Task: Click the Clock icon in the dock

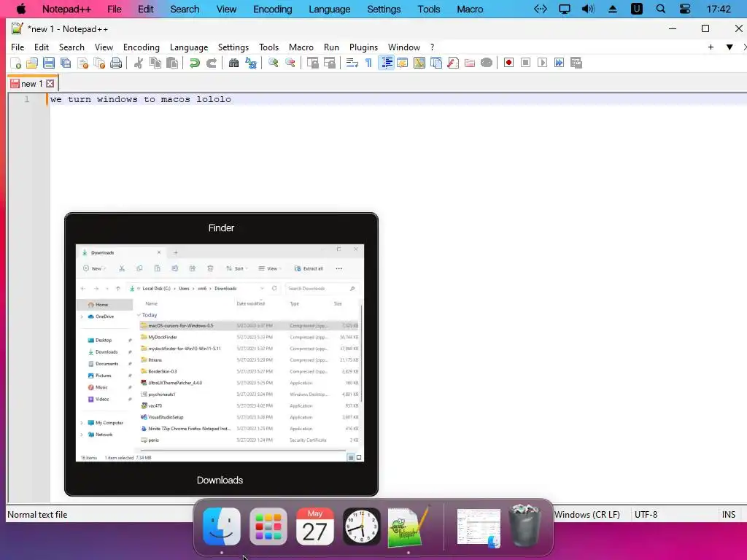Action: tap(362, 526)
